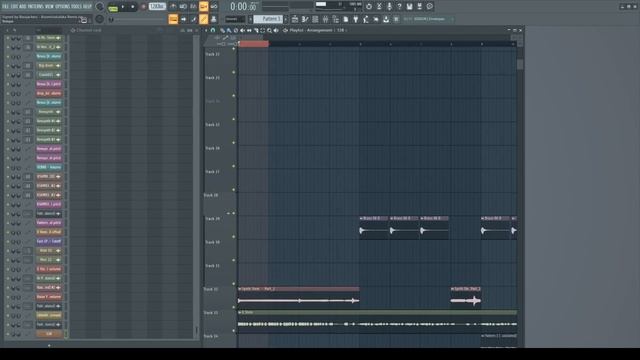Click the Stop button in transport
The height and width of the screenshot is (360, 640).
(x=133, y=7)
